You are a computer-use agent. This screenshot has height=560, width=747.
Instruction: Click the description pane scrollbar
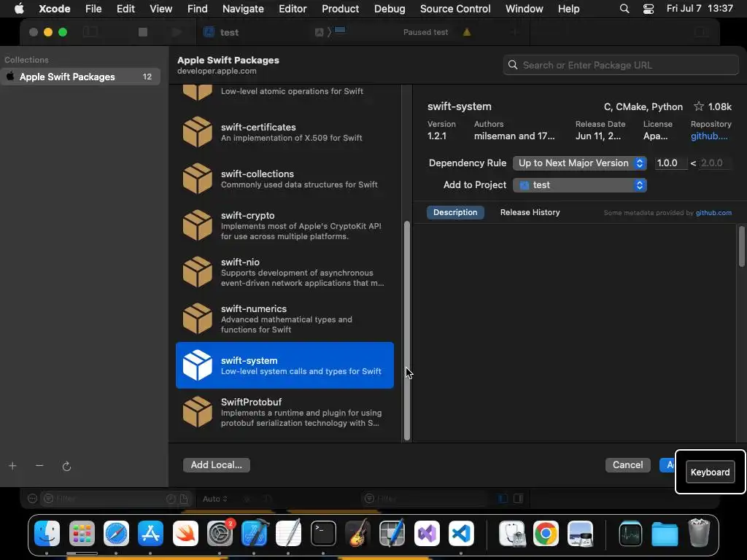pos(741,246)
